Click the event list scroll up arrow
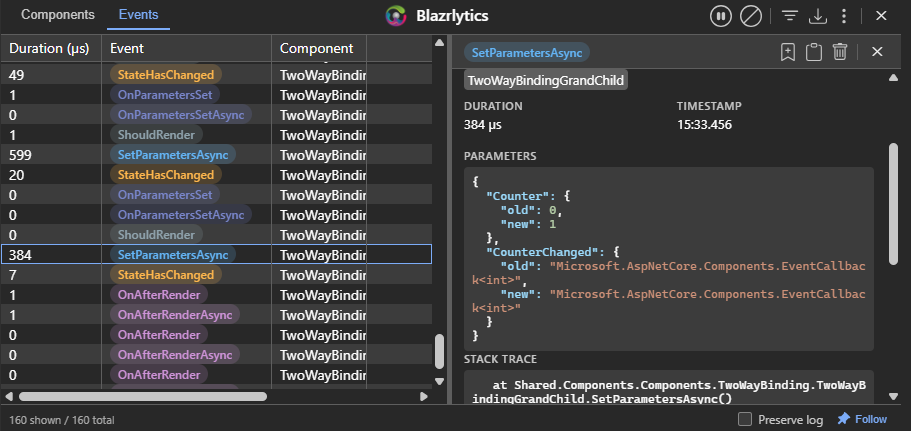 coord(439,42)
